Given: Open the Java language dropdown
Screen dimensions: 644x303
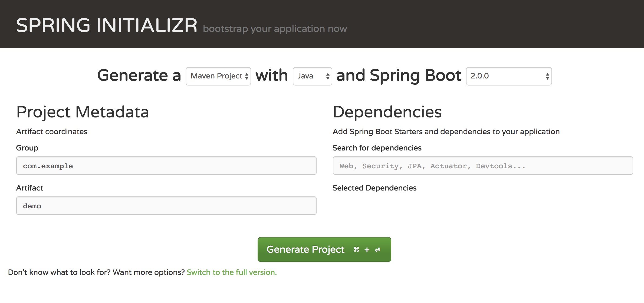Looking at the screenshot, I should [x=308, y=76].
